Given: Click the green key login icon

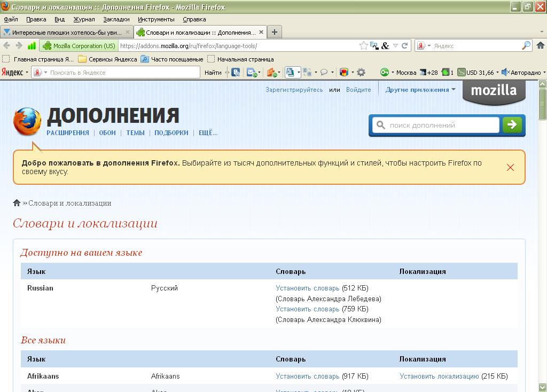Looking at the screenshot, I should [385, 73].
